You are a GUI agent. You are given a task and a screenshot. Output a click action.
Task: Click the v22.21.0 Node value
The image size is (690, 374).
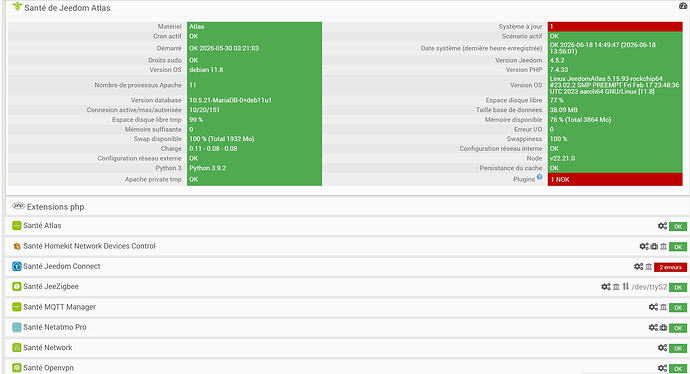pyautogui.click(x=562, y=158)
